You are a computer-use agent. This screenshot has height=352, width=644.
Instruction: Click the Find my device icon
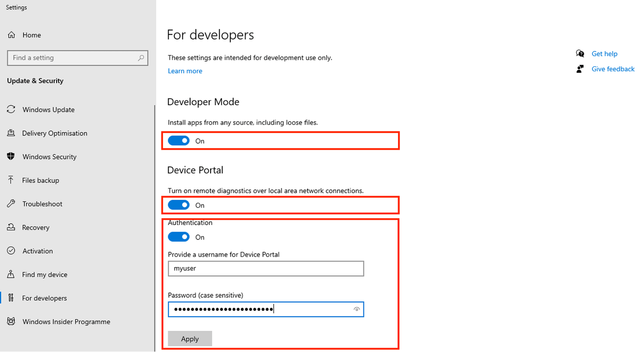[12, 274]
